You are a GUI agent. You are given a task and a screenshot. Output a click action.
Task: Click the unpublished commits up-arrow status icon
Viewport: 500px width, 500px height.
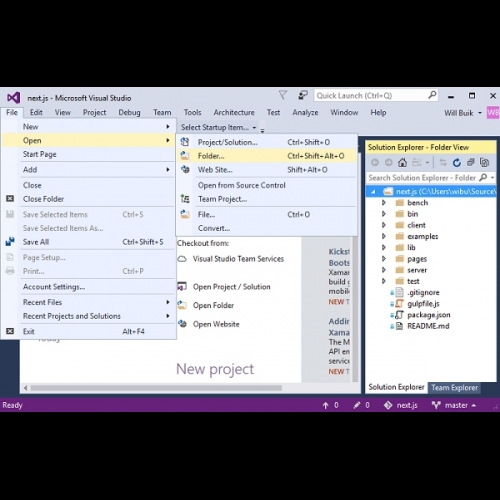[325, 405]
